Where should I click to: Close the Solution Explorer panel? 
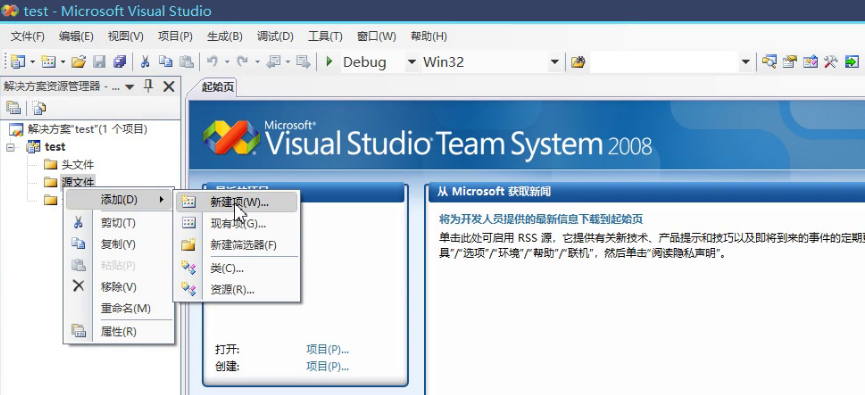coord(169,86)
